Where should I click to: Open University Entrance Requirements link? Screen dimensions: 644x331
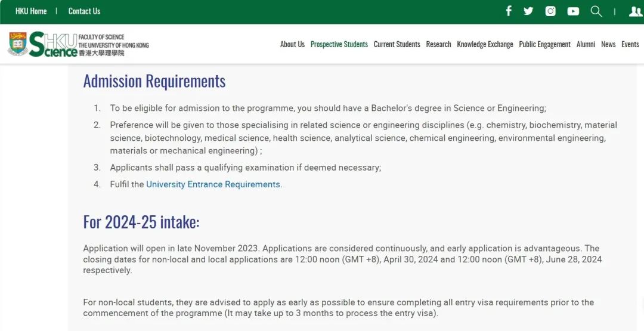pos(213,184)
